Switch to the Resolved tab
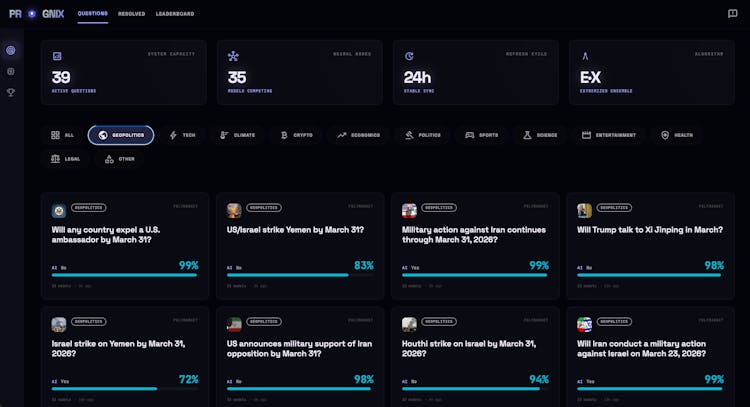Viewport: 750px width, 407px height. pyautogui.click(x=131, y=14)
